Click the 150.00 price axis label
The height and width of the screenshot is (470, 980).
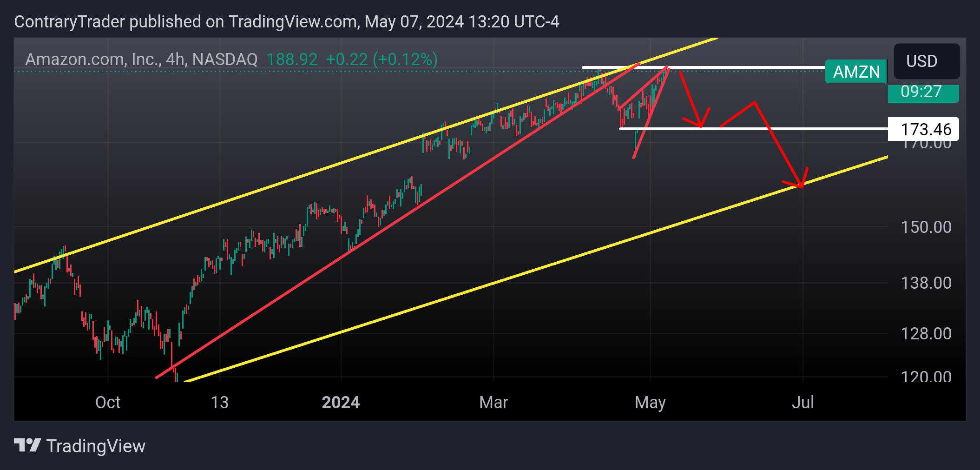926,227
